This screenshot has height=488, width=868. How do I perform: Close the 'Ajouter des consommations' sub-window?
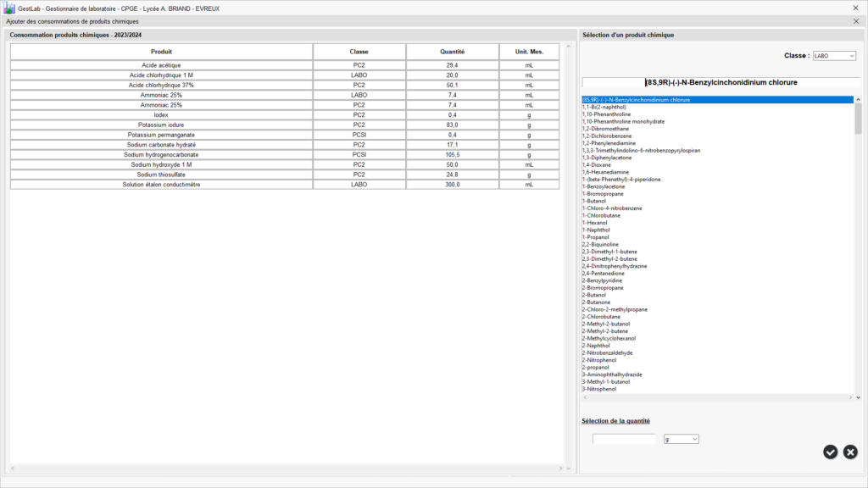click(855, 21)
